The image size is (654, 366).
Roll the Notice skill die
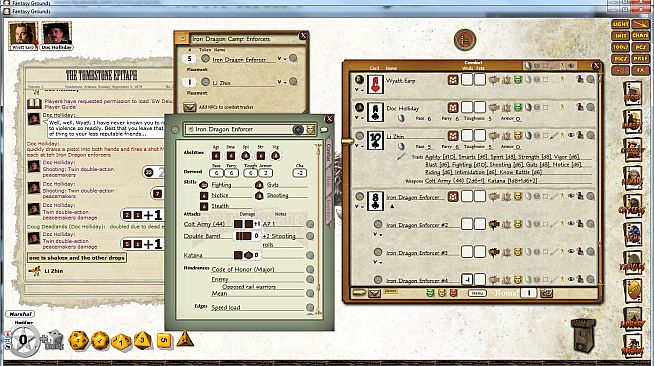[x=204, y=196]
